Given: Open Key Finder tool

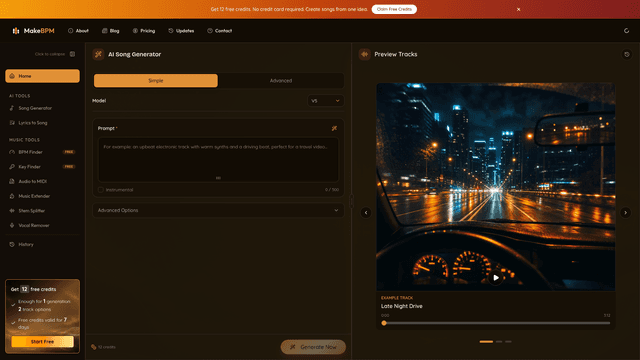Looking at the screenshot, I should coord(42,167).
